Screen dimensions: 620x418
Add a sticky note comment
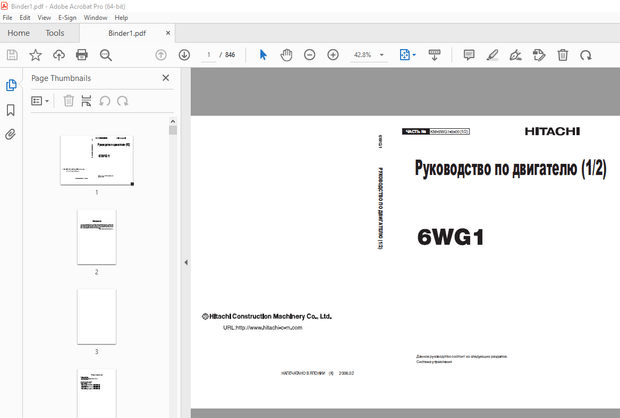point(469,55)
